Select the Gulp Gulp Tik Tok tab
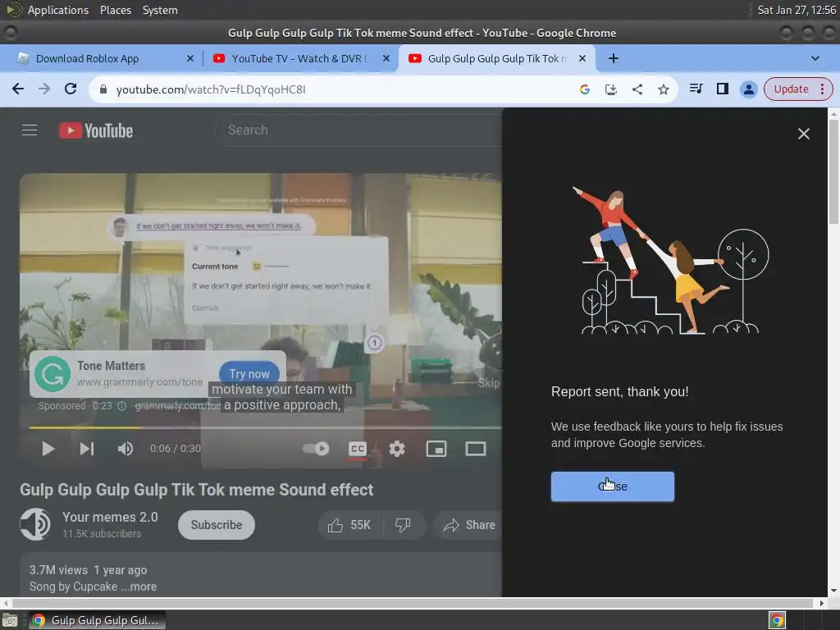Viewport: 840px width, 630px height. [495, 58]
